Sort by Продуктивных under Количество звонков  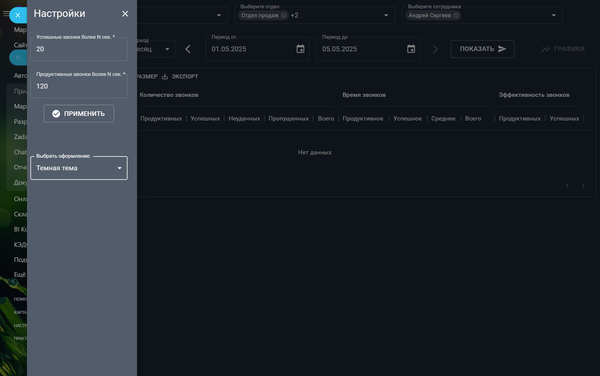click(161, 119)
